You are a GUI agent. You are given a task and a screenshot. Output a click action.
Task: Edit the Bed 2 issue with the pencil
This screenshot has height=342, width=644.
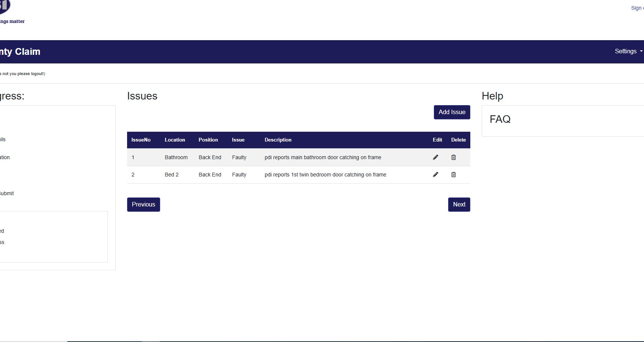435,175
